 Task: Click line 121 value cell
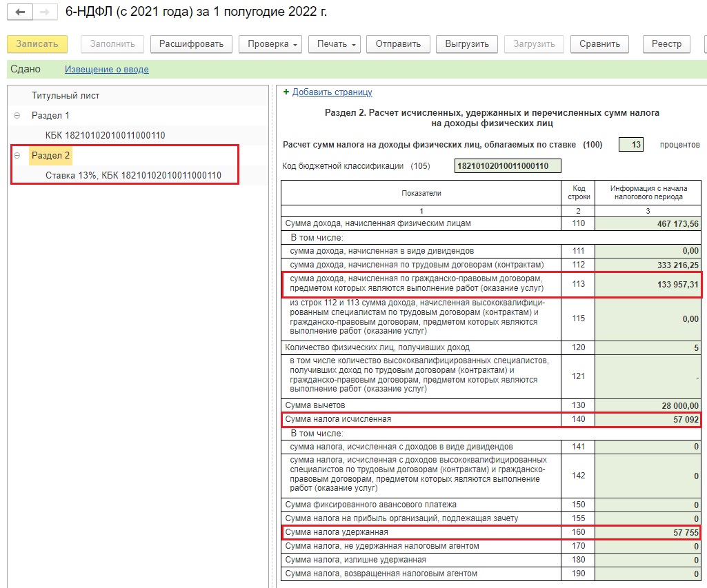pyautogui.click(x=648, y=376)
